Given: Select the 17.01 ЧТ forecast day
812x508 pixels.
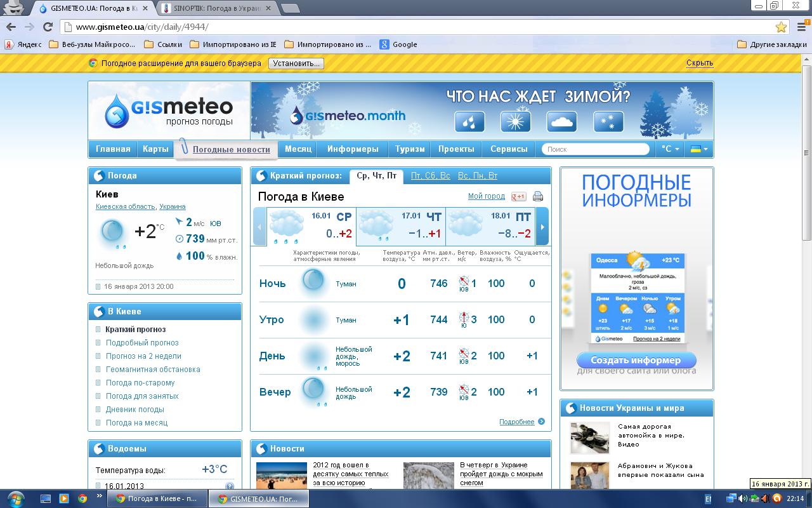Looking at the screenshot, I should pyautogui.click(x=401, y=226).
